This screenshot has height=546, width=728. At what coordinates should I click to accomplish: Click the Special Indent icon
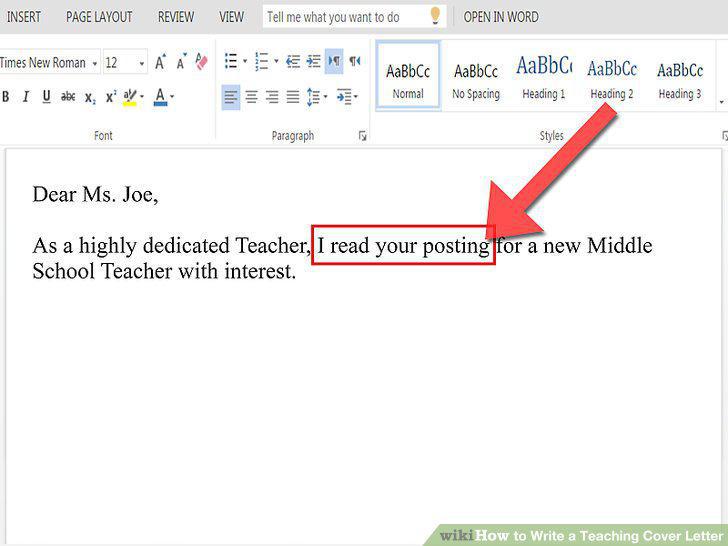344,97
